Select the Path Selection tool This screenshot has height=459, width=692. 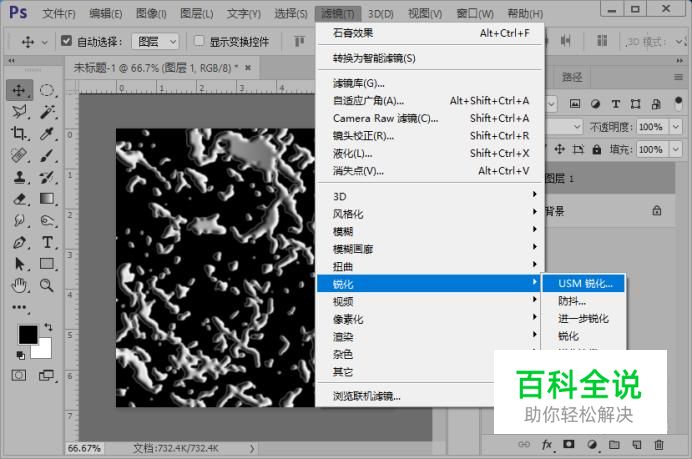click(19, 263)
